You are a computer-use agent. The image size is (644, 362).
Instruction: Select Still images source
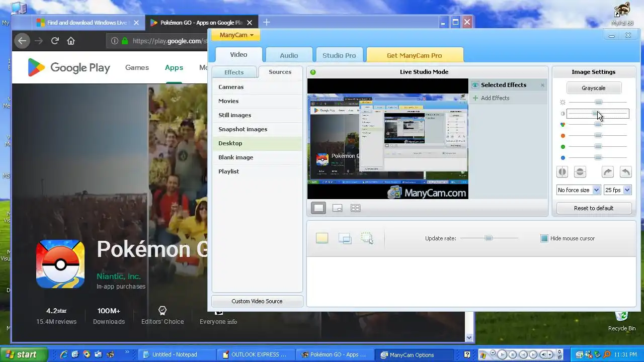(x=257, y=115)
